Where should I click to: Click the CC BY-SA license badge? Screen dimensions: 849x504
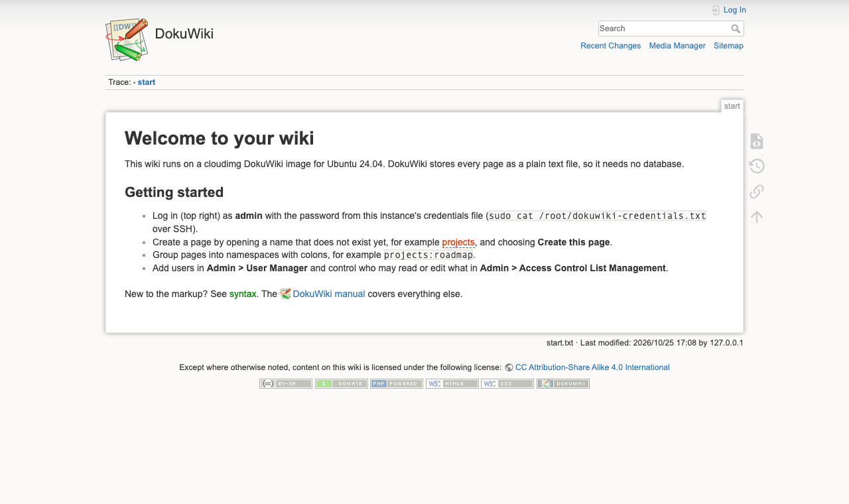click(x=286, y=383)
